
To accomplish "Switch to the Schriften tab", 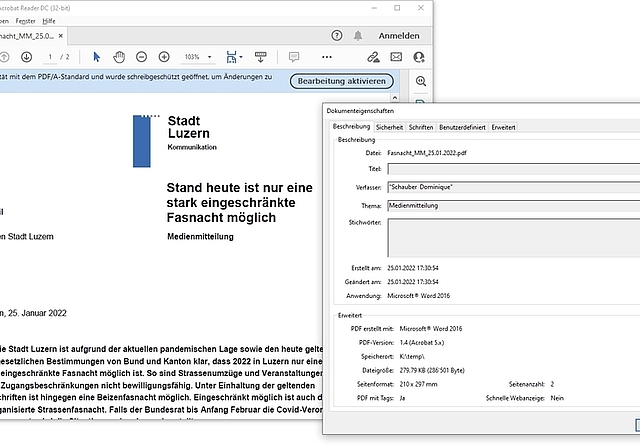I will 421,127.
